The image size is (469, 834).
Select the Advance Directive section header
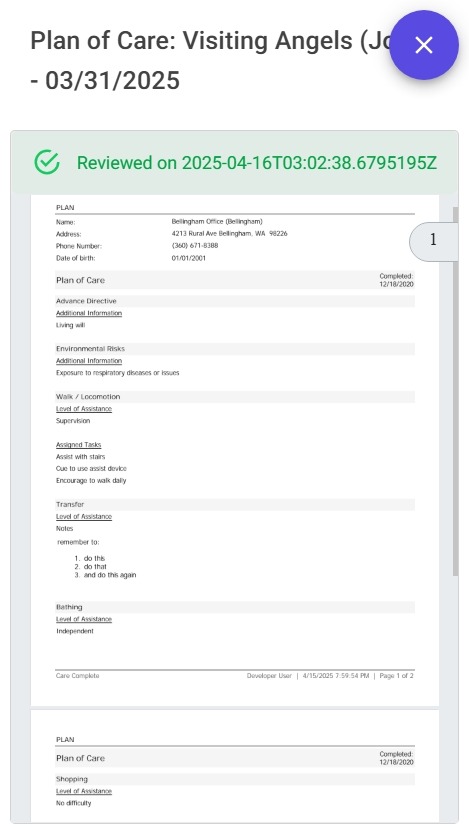pyautogui.click(x=235, y=301)
